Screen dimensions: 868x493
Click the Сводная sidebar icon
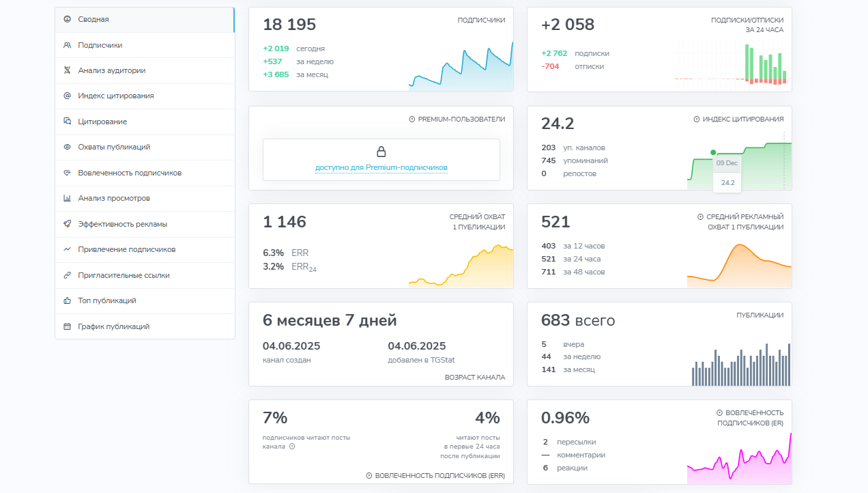(67, 19)
